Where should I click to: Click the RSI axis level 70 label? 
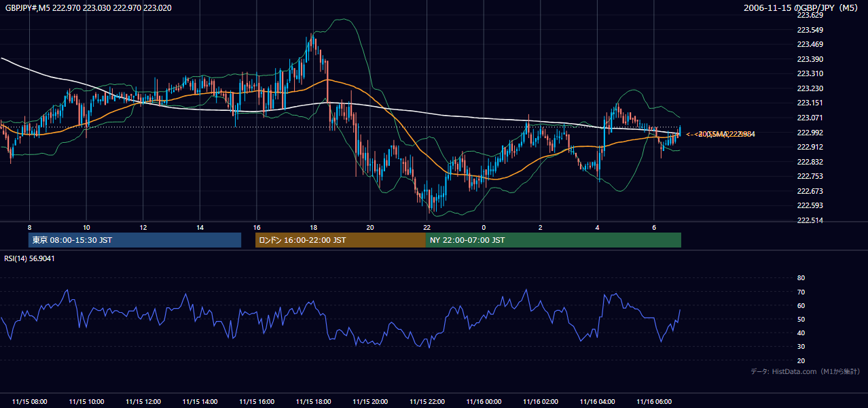point(801,292)
